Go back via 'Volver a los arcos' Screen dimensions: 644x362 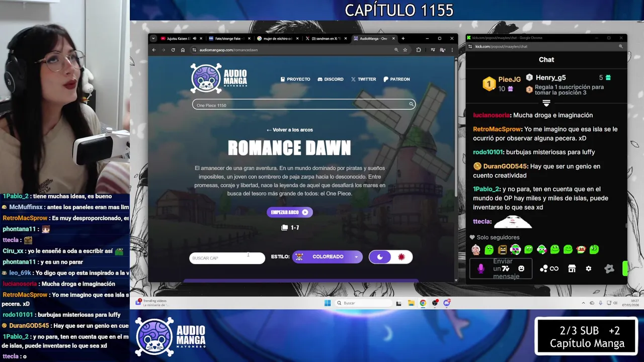[x=289, y=130]
